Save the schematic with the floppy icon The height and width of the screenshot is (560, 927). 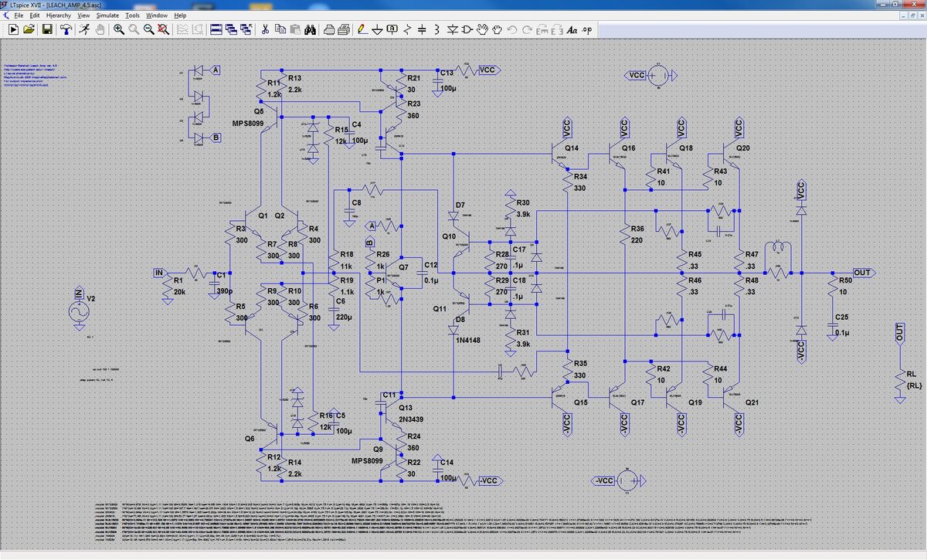coord(47,29)
